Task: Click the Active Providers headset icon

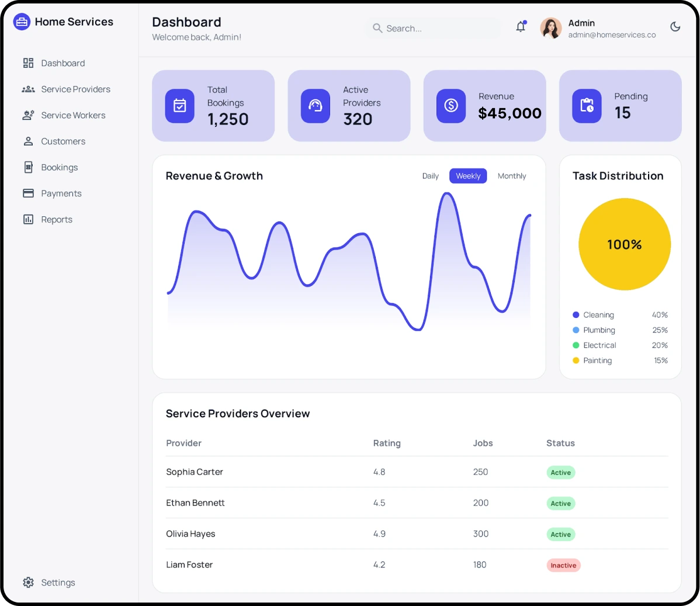Action: click(x=316, y=106)
